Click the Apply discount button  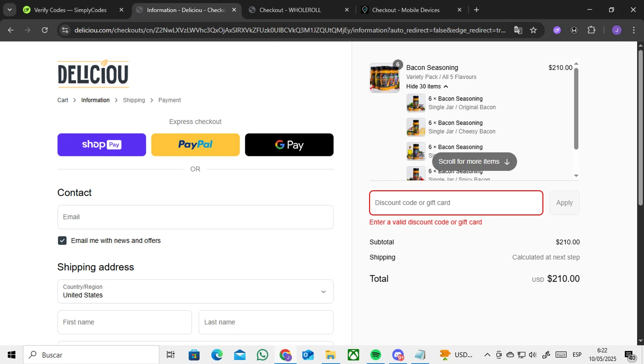pos(565,203)
